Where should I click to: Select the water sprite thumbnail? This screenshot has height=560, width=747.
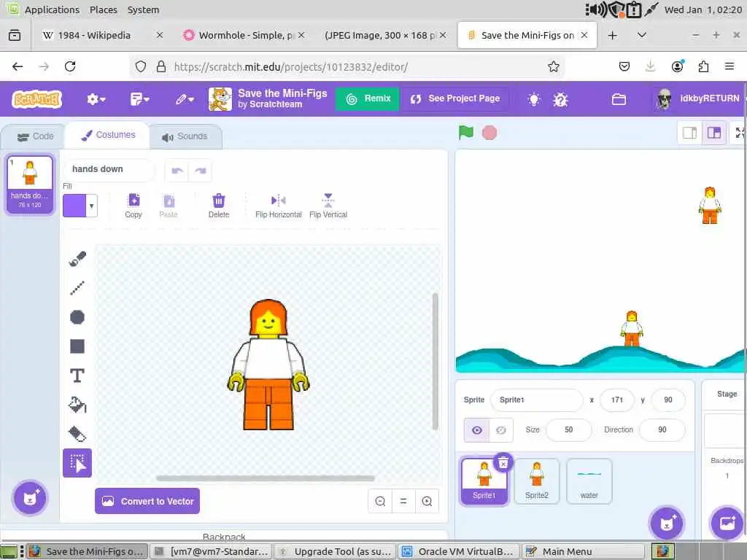click(589, 481)
